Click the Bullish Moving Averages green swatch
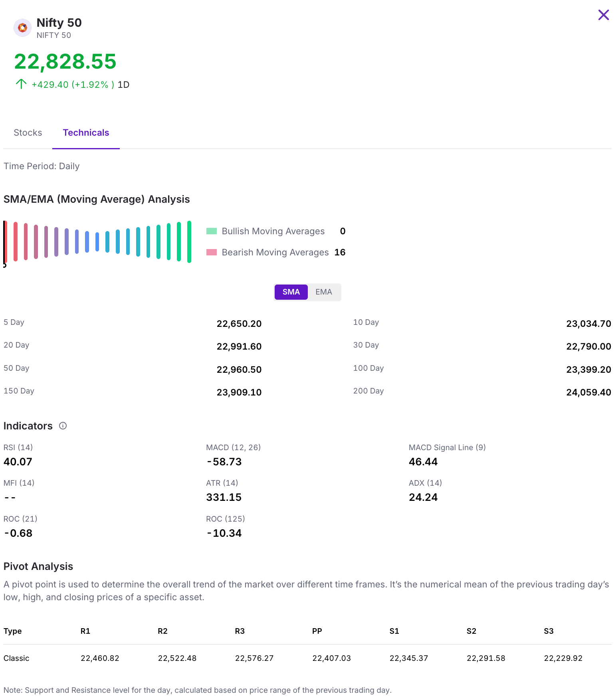The width and height of the screenshot is (614, 700). point(211,231)
